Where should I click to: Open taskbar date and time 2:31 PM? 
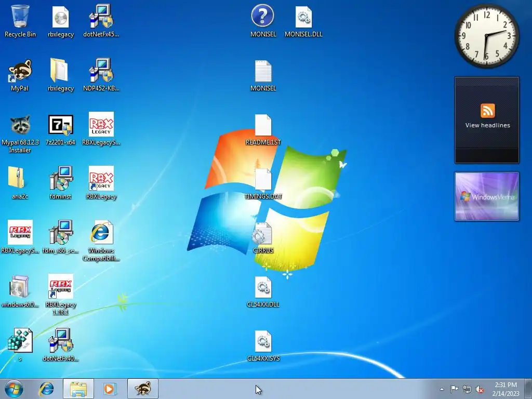point(506,389)
